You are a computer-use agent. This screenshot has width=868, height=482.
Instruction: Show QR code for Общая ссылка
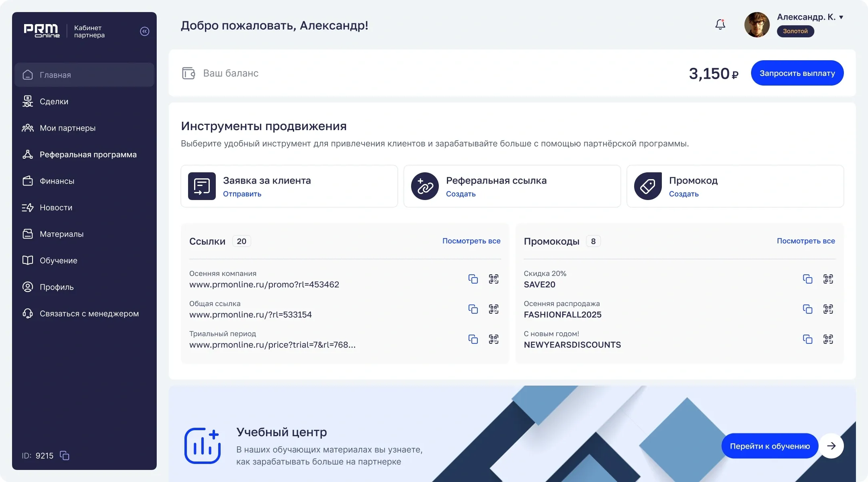(493, 309)
